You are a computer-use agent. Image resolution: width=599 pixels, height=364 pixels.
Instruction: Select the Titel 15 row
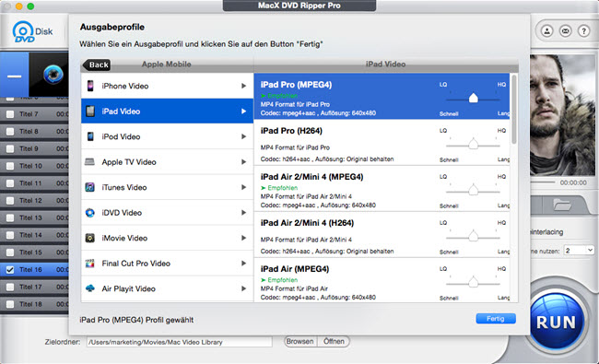[x=34, y=252]
